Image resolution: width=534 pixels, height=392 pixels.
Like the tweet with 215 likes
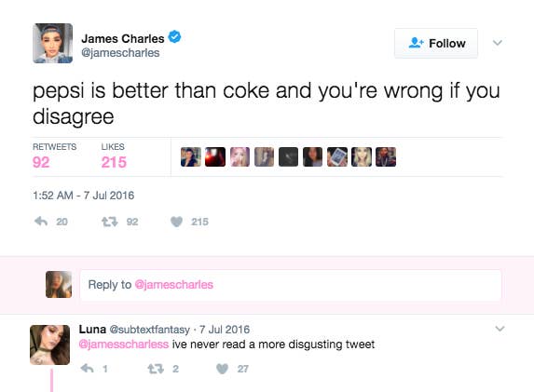coord(176,222)
